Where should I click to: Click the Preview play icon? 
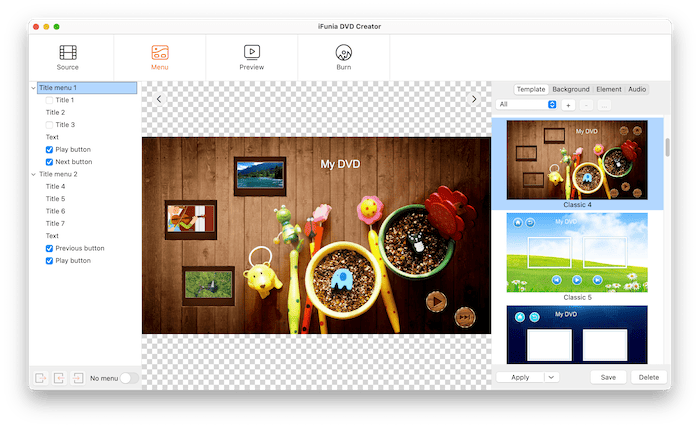(252, 52)
